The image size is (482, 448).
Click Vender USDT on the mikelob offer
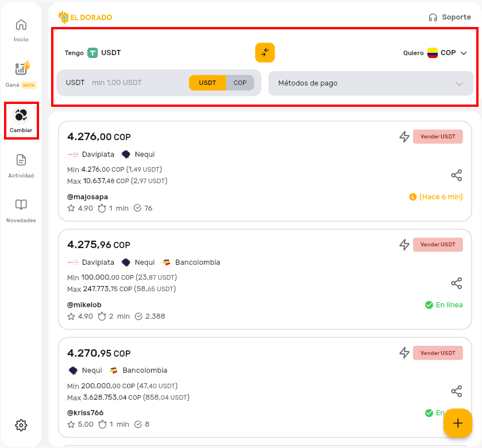[438, 245]
